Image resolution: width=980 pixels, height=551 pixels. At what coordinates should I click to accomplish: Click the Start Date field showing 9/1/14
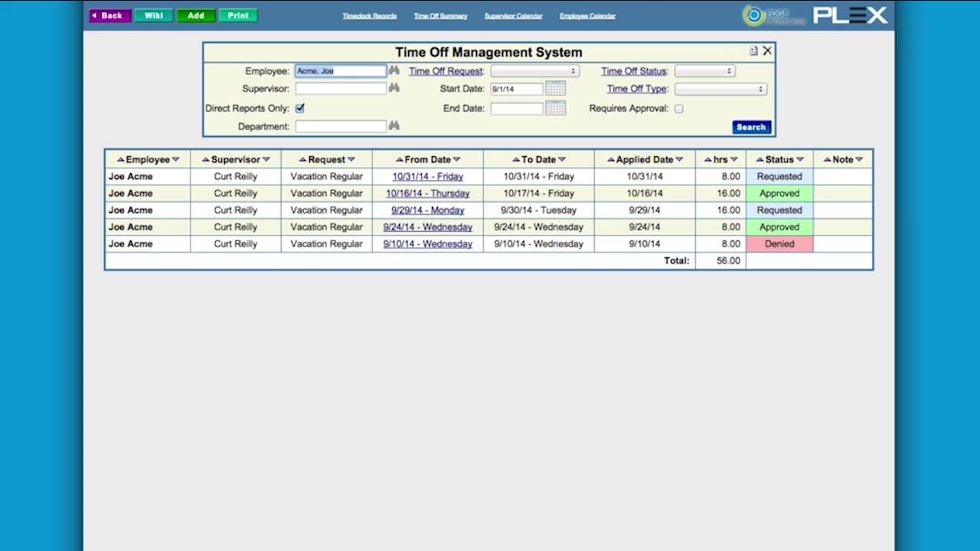click(x=517, y=89)
